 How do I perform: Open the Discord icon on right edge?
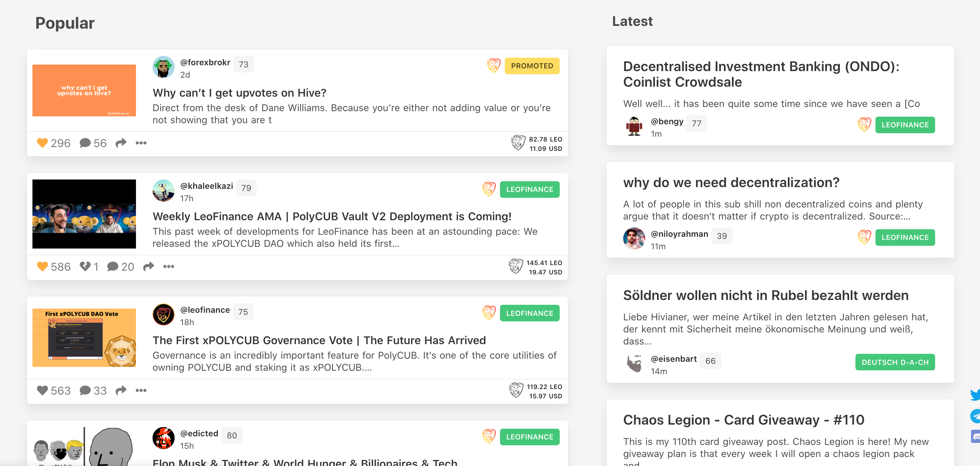(x=975, y=436)
